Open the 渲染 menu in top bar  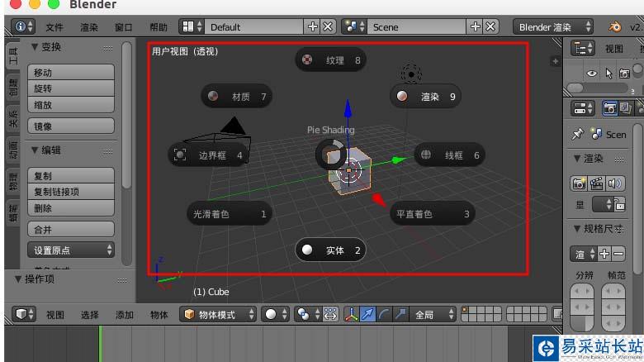[88, 27]
